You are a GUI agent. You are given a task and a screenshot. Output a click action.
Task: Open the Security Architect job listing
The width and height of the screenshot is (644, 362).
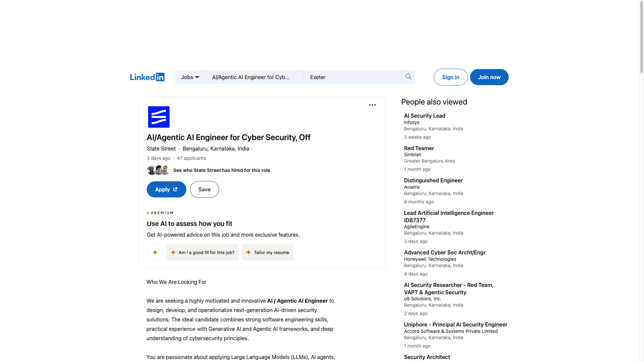pyautogui.click(x=427, y=357)
